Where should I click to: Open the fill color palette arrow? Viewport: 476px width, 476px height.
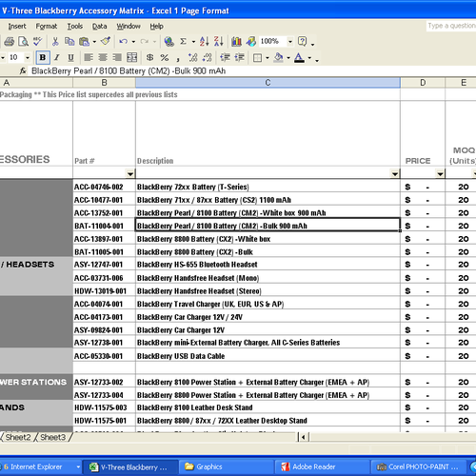pos(288,58)
